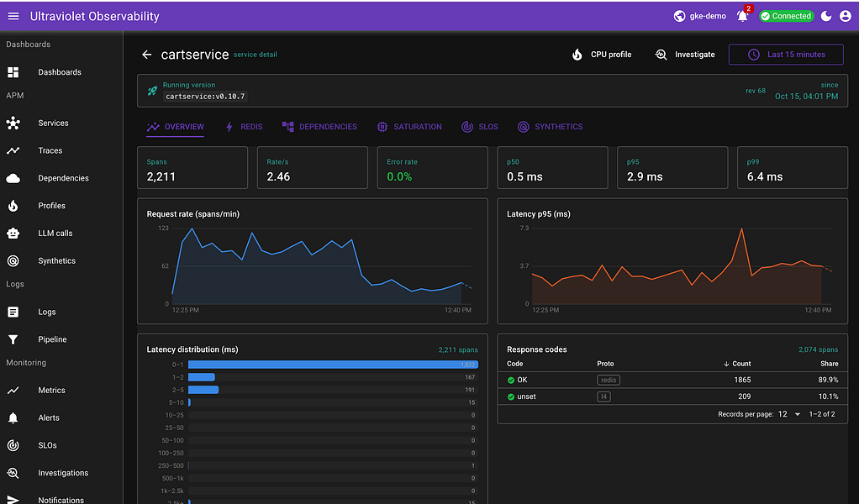
Task: Select the OK response code row
Action: pos(672,380)
